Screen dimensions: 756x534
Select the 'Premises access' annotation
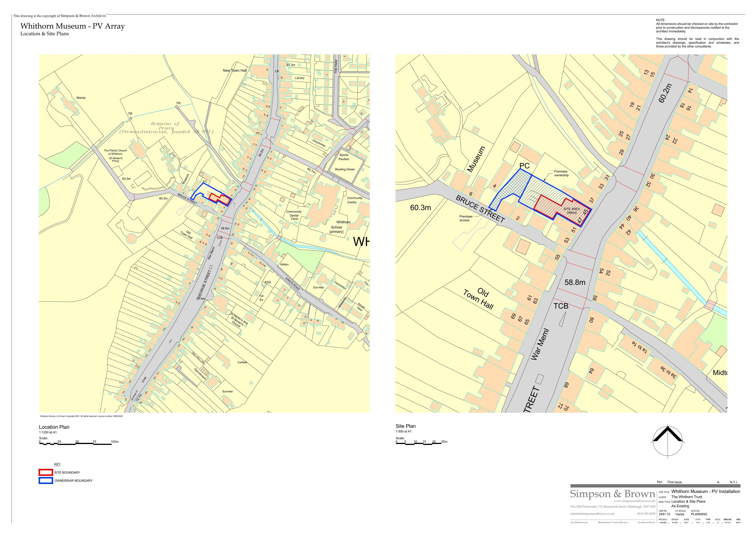point(466,218)
